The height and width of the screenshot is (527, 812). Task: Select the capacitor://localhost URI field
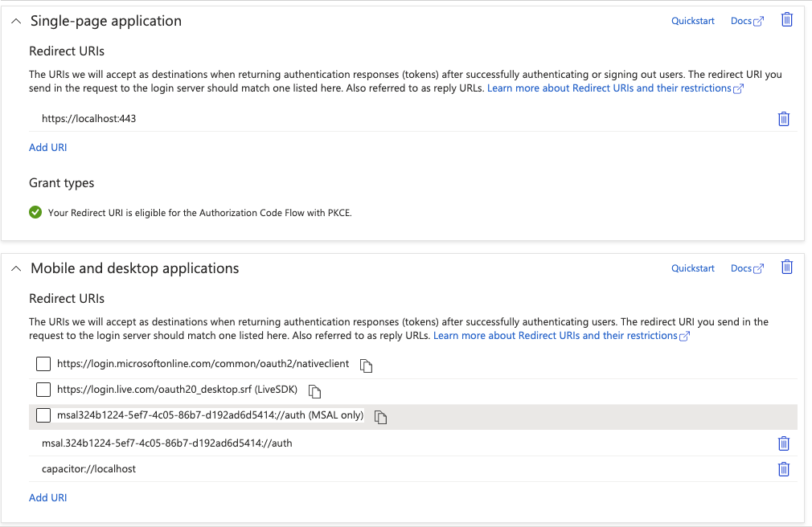(x=322, y=468)
